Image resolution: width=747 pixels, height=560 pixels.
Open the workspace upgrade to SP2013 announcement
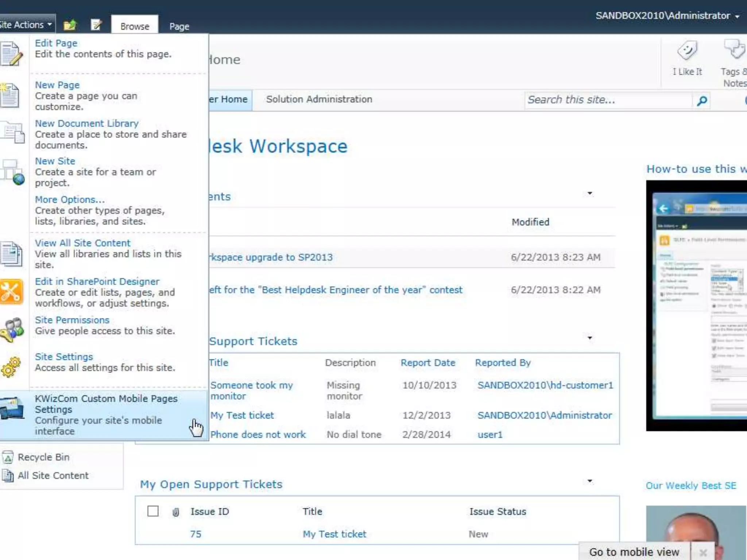(271, 257)
